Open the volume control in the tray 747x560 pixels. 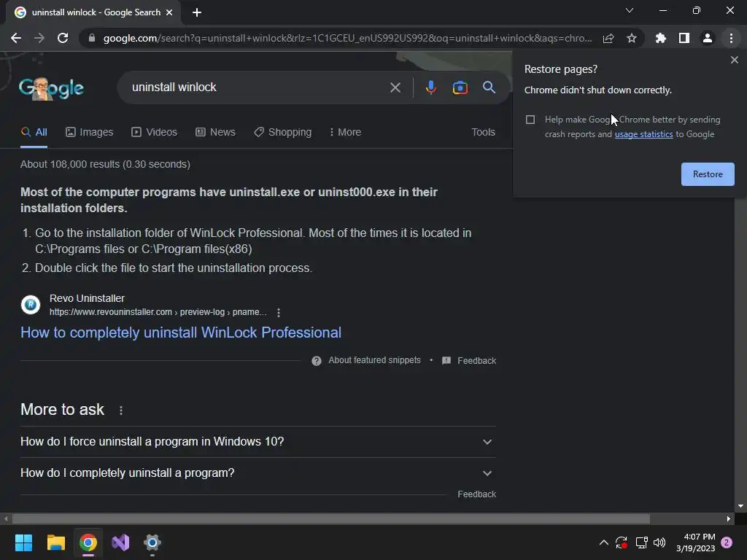[659, 542]
